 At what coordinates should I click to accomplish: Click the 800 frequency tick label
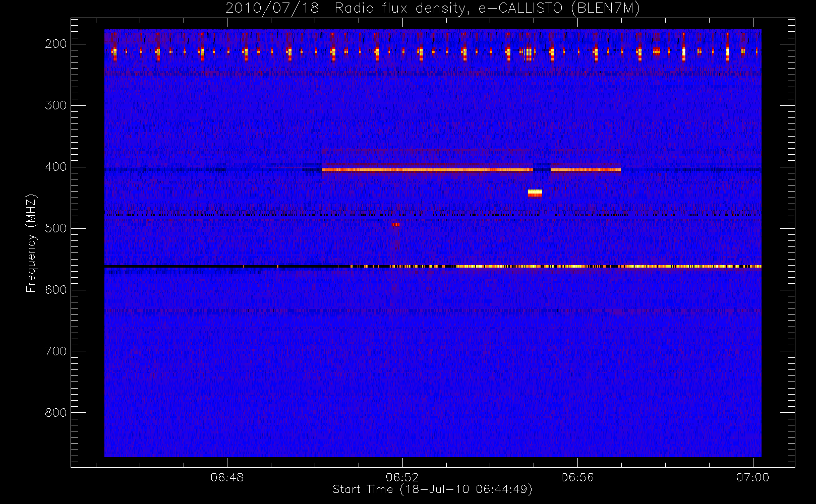pyautogui.click(x=56, y=413)
